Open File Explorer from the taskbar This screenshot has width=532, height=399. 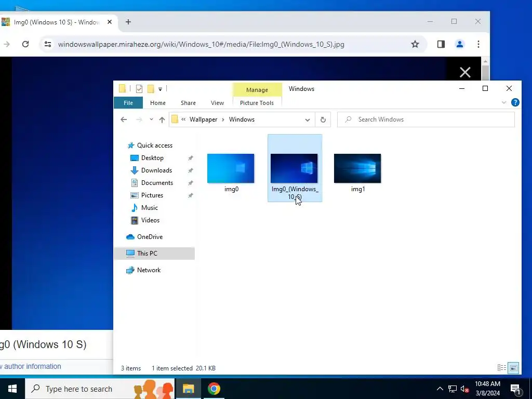[x=188, y=389]
